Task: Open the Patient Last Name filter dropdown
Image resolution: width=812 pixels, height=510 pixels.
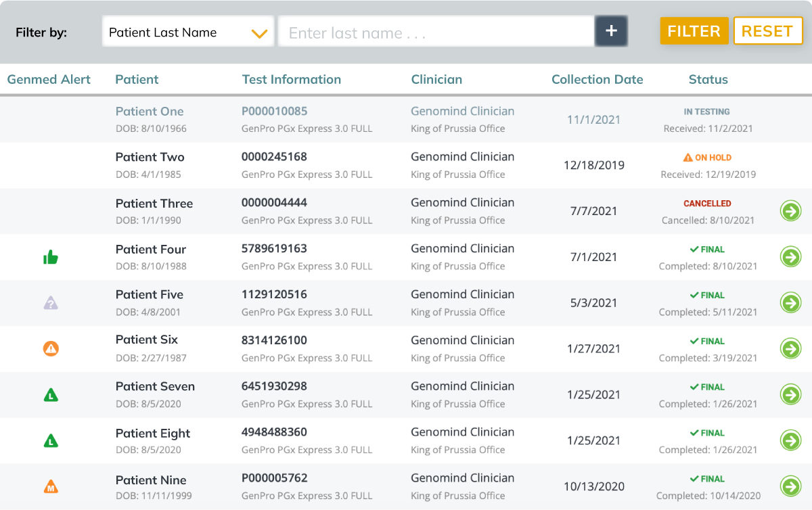Action: [187, 30]
